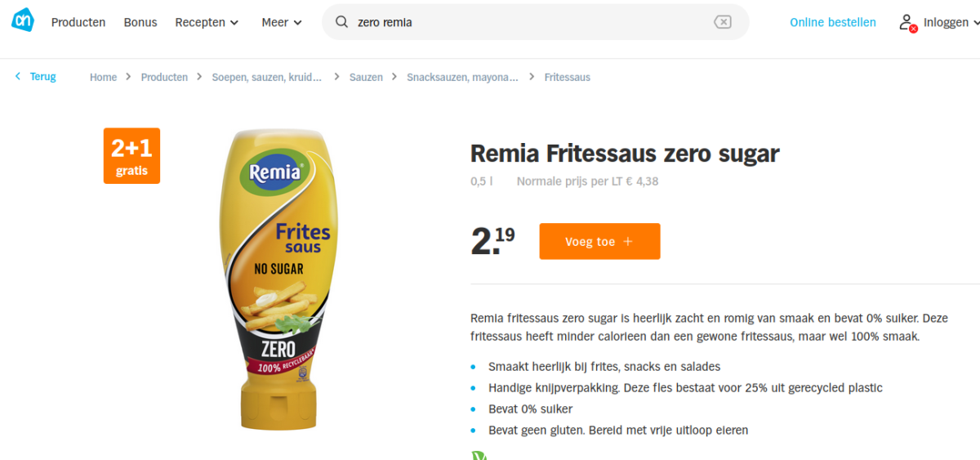Go to the Bonus page

pos(140,22)
